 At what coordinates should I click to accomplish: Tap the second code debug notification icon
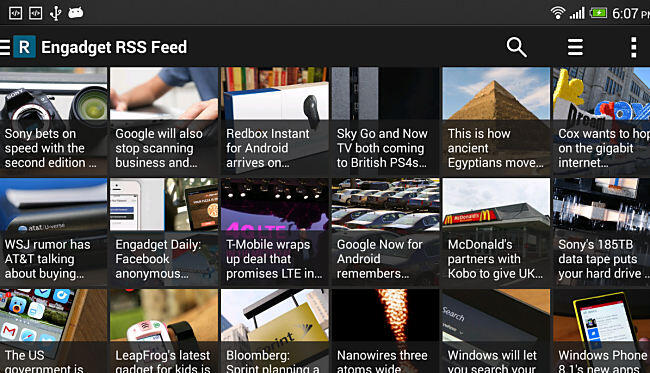click(x=35, y=13)
